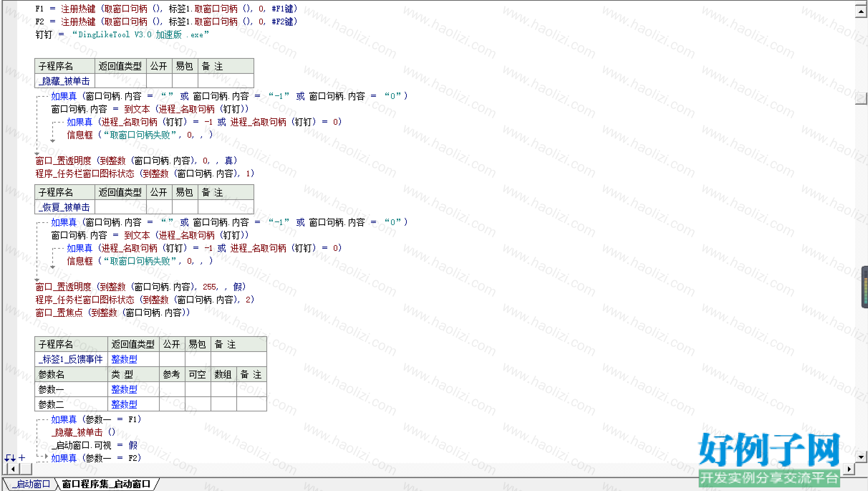Click the 可空 column header
Image resolution: width=868 pixels, height=491 pixels.
[x=198, y=374]
